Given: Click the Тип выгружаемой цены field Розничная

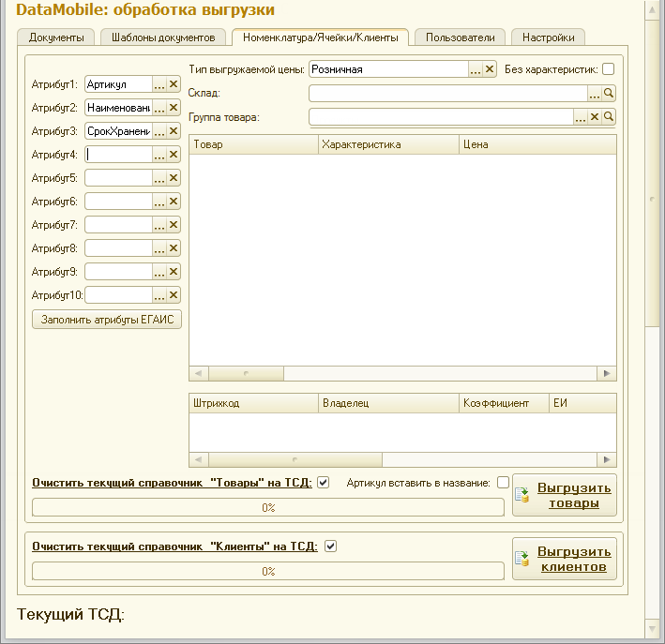Looking at the screenshot, I should pyautogui.click(x=389, y=69).
